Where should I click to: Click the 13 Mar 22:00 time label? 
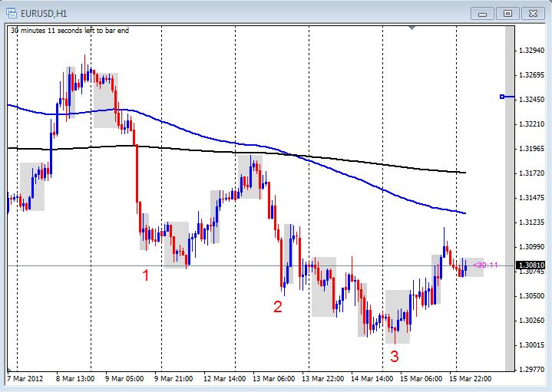[x=322, y=379]
